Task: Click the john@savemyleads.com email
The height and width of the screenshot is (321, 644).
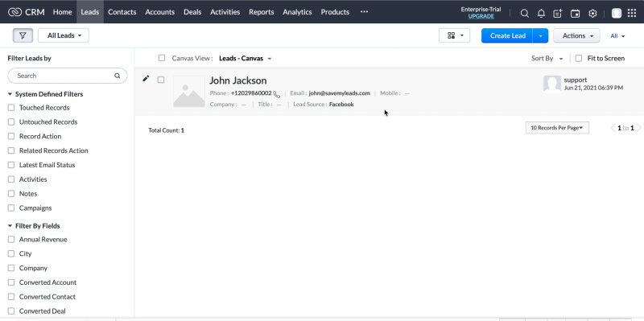Action: (x=339, y=93)
